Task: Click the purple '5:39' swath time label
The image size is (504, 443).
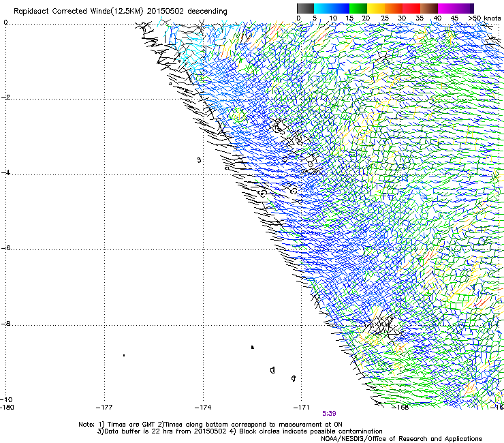Action: (x=329, y=414)
